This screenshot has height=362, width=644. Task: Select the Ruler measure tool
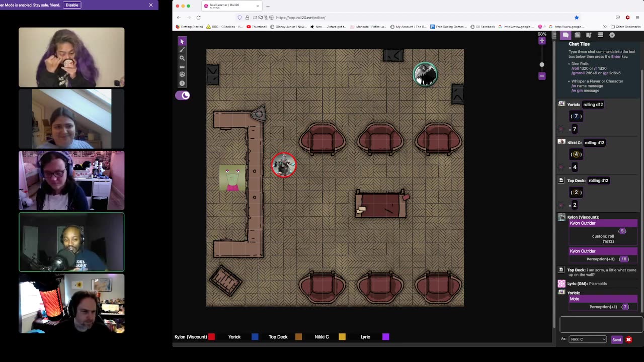point(182,66)
